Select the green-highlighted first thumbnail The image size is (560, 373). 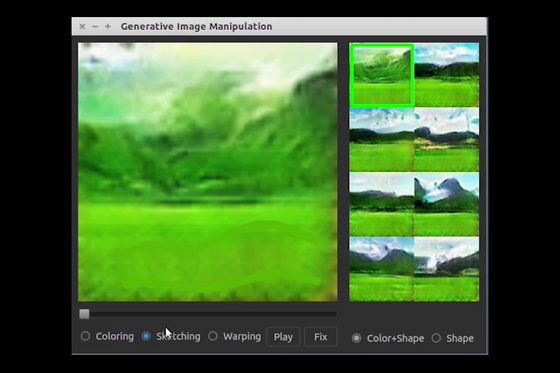coord(382,75)
